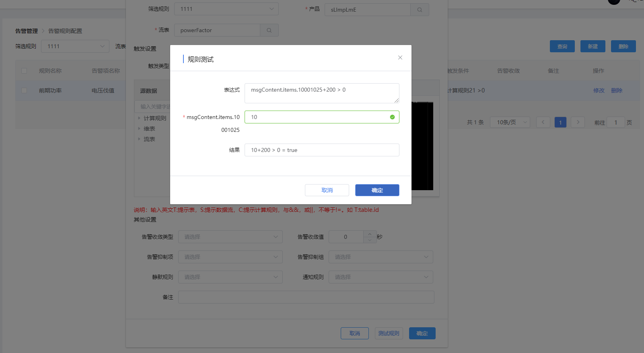
Task: Click the blue 删除 button at top right
Action: [x=623, y=46]
